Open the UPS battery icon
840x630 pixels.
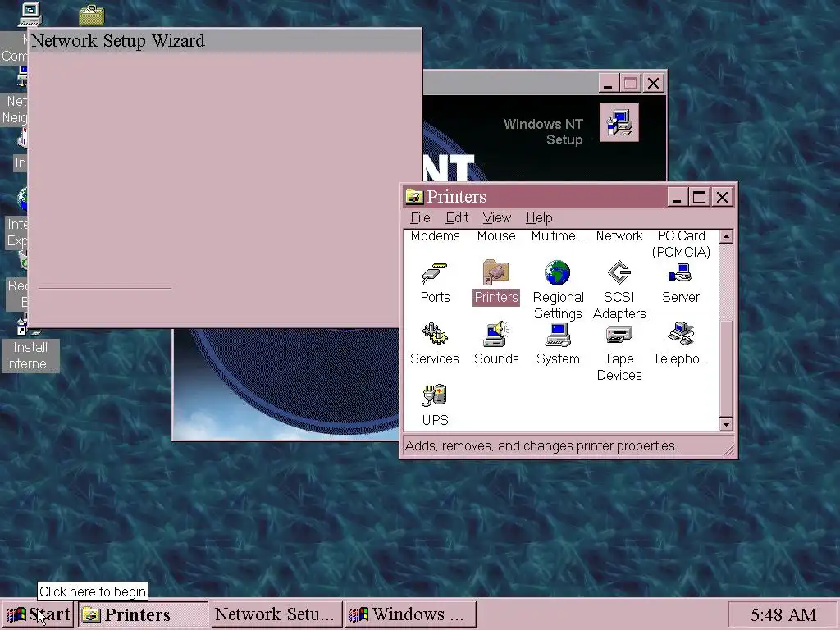click(435, 396)
